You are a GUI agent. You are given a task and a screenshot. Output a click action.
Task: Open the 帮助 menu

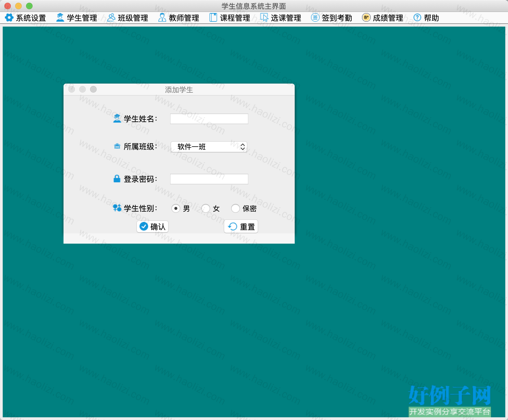(426, 18)
